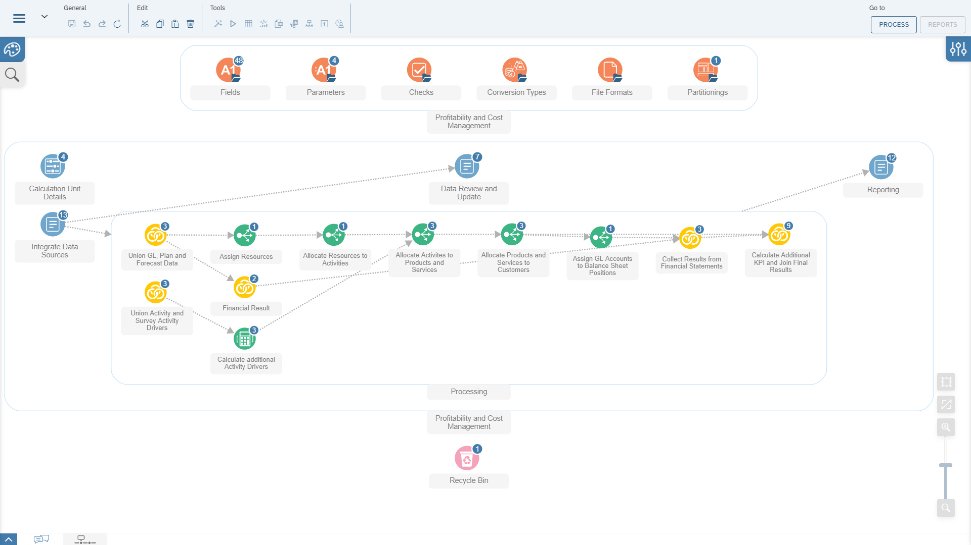Viewport: 971px width, 545px height.
Task: Open the palette panel on left sidebar
Action: point(12,50)
